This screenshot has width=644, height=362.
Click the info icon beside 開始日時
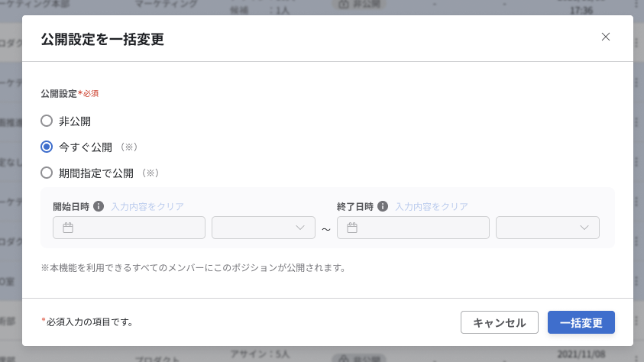point(99,206)
